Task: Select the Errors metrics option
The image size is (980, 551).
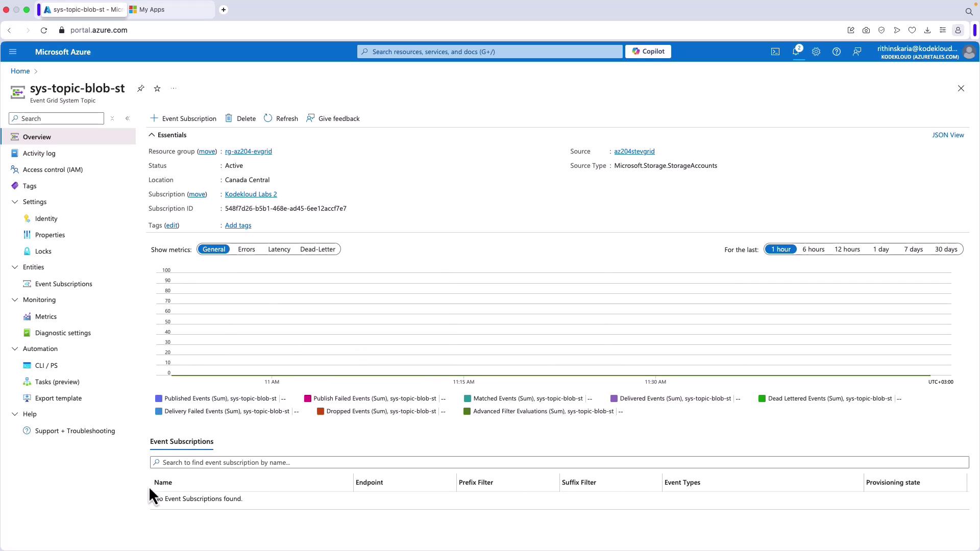Action: [x=246, y=249]
